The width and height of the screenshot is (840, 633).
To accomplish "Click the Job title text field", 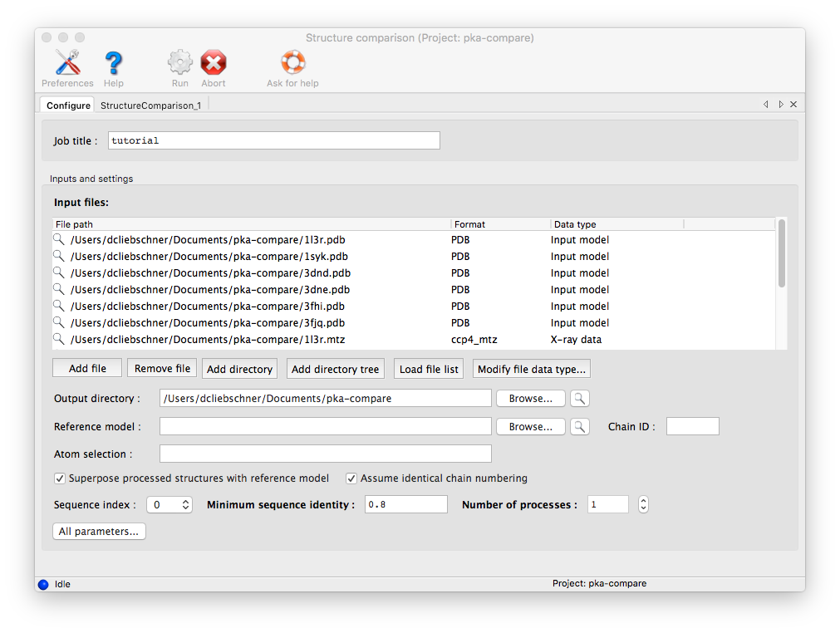I will [x=273, y=140].
